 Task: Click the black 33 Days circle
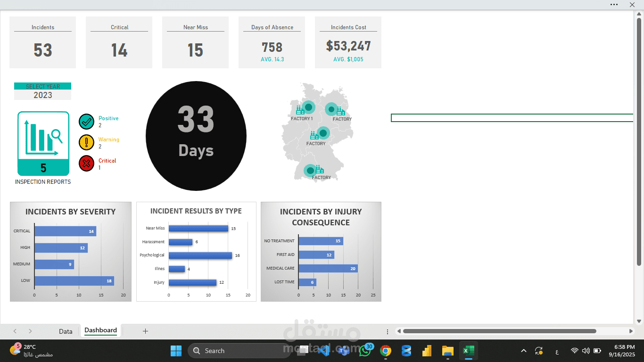click(x=196, y=136)
